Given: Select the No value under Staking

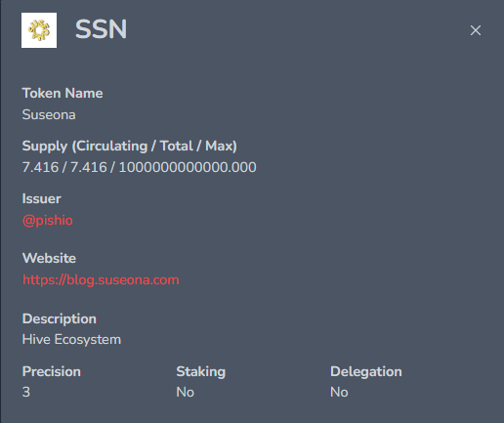Looking at the screenshot, I should (186, 392).
